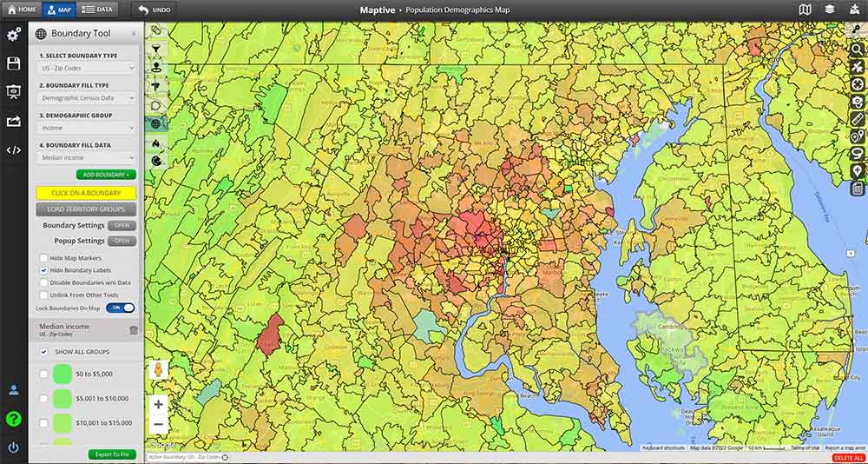Click the satellite icon in right toolbar

[858, 67]
